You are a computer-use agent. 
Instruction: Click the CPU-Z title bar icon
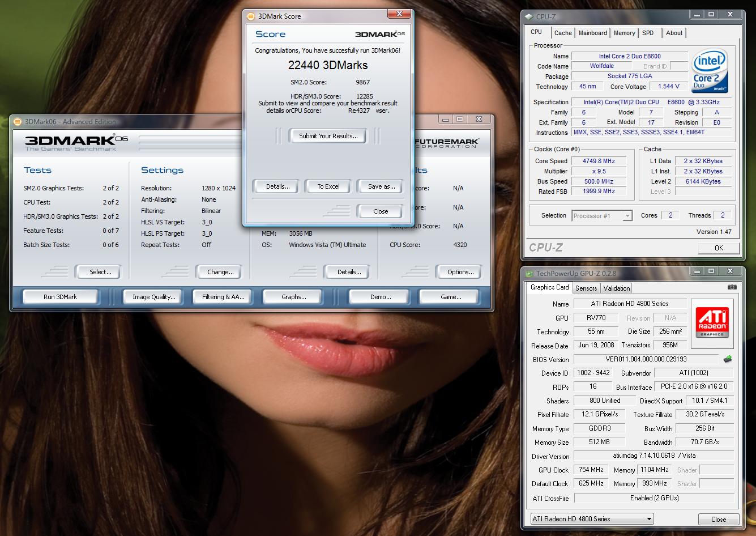tap(528, 16)
